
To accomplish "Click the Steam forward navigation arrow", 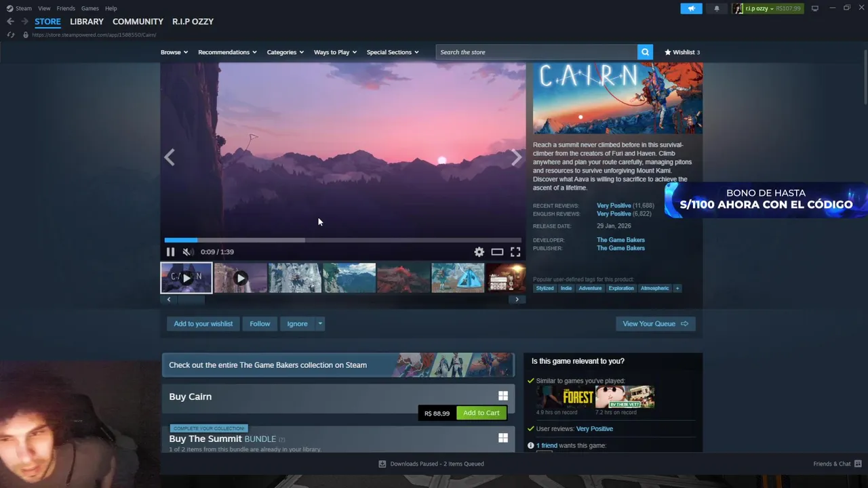I will point(24,22).
